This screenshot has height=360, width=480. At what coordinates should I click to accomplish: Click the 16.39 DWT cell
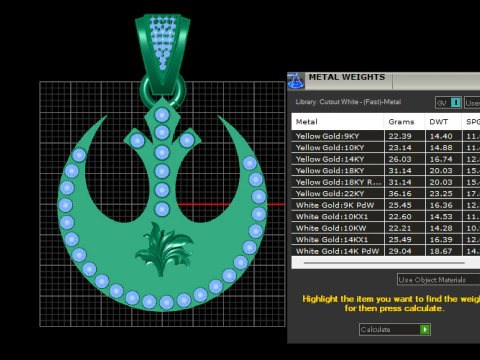(x=444, y=239)
